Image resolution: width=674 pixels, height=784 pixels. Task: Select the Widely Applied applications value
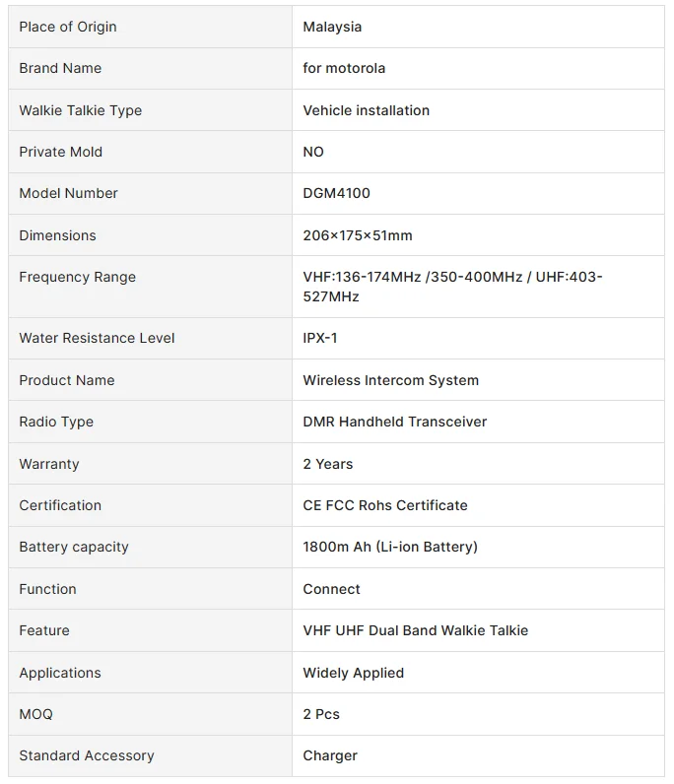(353, 673)
